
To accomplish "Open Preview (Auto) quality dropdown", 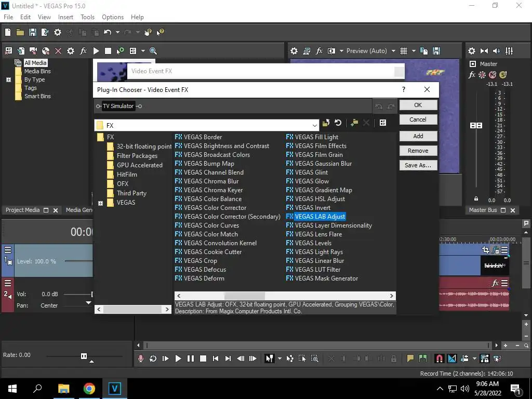I will [x=393, y=51].
